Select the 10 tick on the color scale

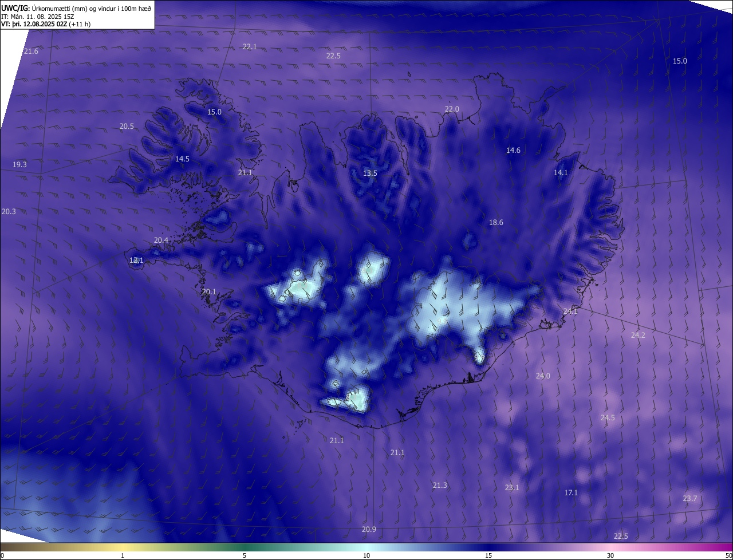(x=366, y=555)
